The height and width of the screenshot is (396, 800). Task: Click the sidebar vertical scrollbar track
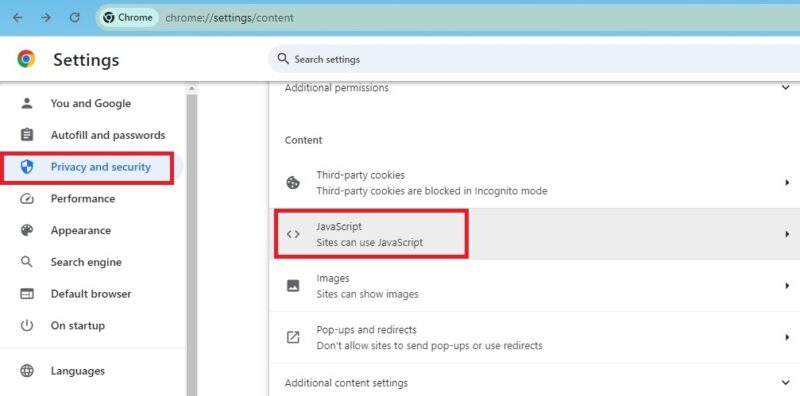192,245
